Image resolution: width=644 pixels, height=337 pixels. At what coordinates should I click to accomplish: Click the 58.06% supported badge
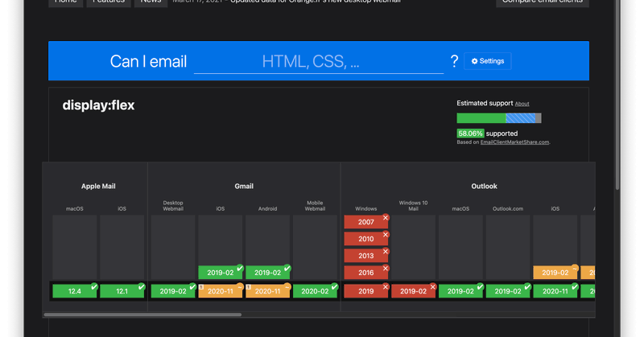pos(470,134)
